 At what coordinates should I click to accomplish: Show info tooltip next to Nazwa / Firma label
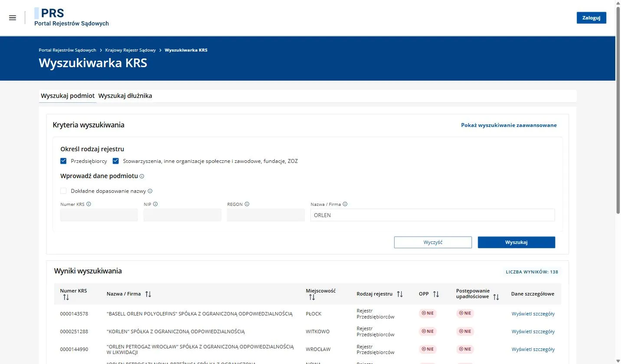345,204
